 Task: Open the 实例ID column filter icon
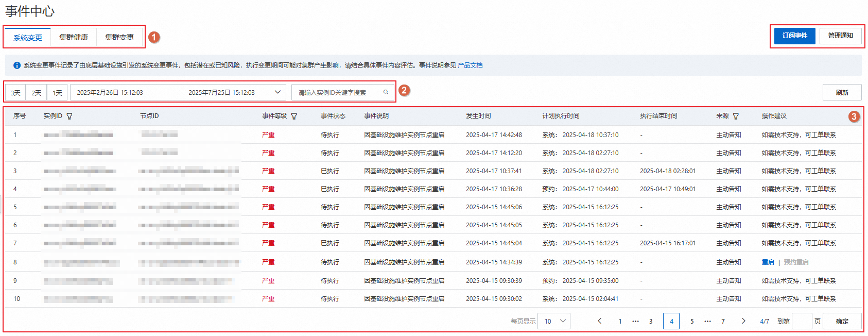coord(70,116)
